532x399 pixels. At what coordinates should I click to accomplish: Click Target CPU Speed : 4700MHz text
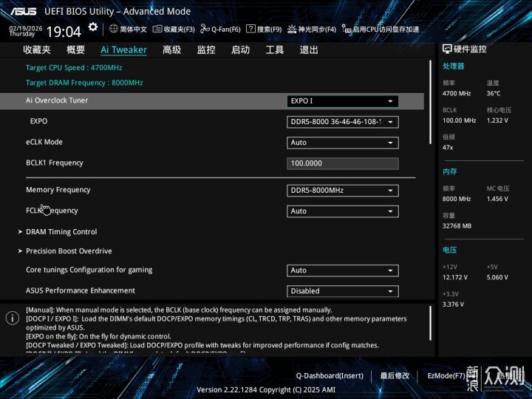74,67
